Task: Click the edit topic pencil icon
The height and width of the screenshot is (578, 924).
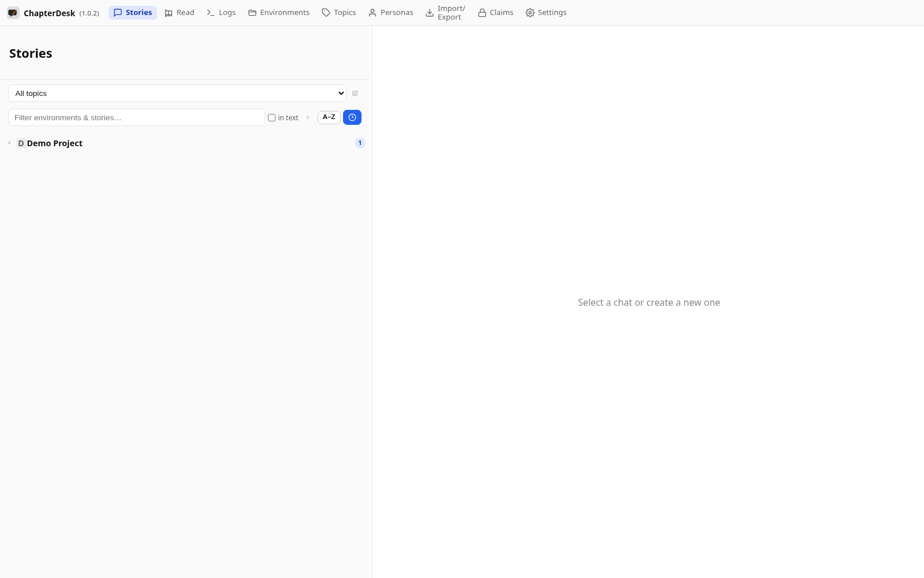Action: [355, 93]
